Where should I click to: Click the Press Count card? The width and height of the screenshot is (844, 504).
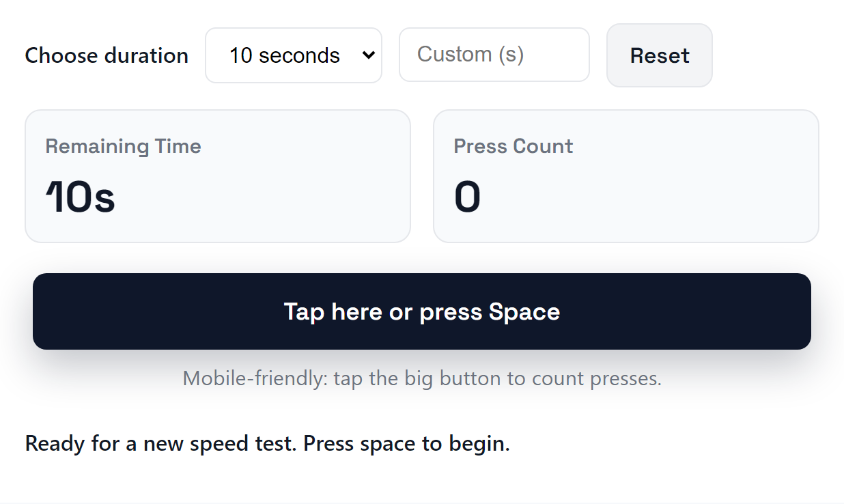pos(626,176)
